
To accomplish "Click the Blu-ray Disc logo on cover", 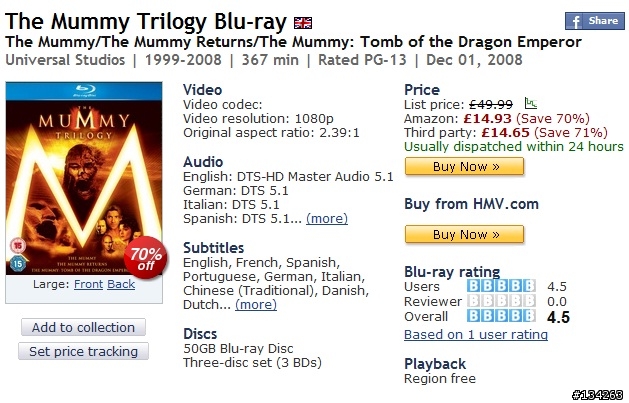I will point(84,91).
